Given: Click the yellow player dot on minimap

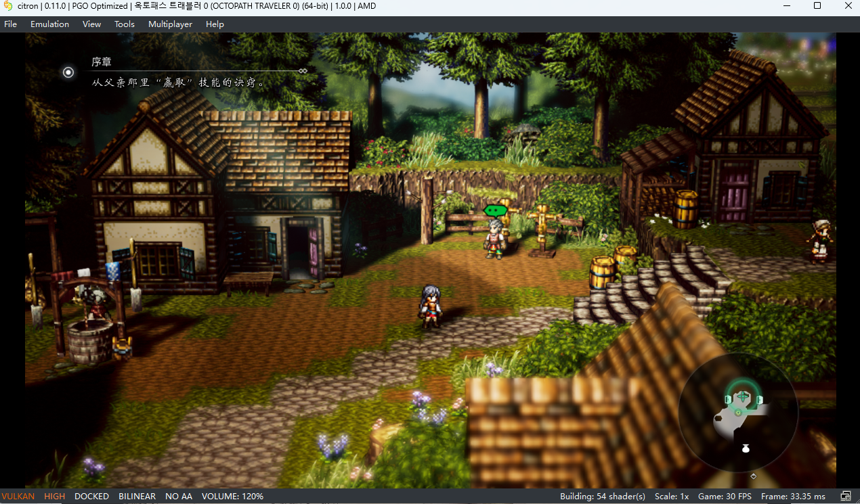Looking at the screenshot, I should [x=738, y=412].
